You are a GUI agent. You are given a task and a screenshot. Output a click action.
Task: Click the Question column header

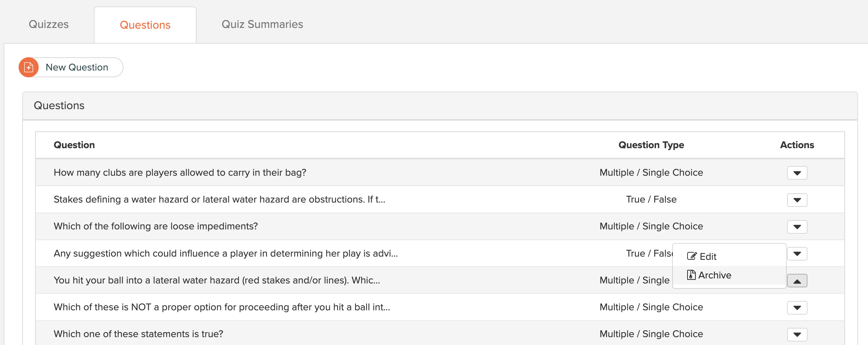[74, 145]
